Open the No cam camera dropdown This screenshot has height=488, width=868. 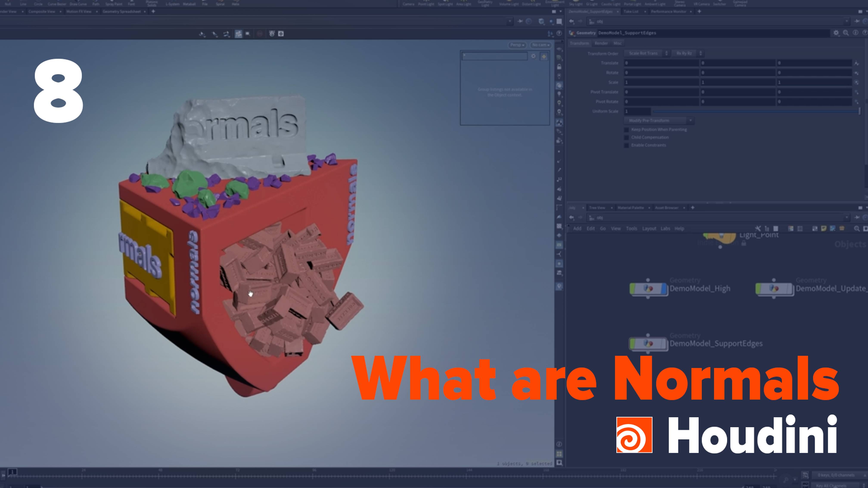[541, 45]
